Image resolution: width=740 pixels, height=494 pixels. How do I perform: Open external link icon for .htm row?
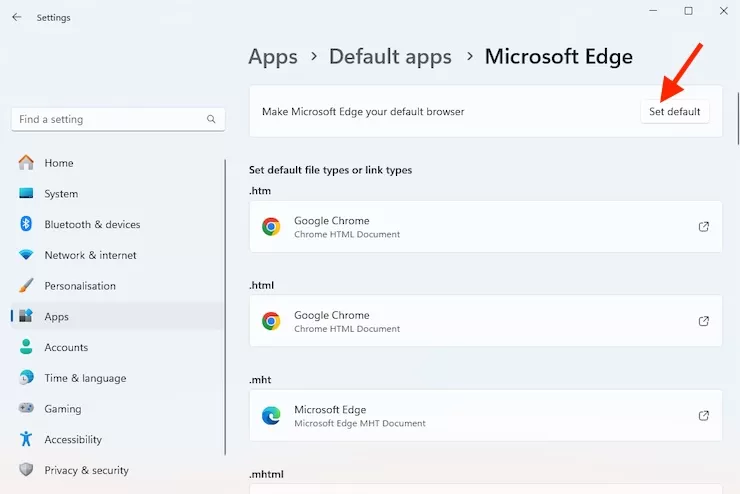click(704, 227)
